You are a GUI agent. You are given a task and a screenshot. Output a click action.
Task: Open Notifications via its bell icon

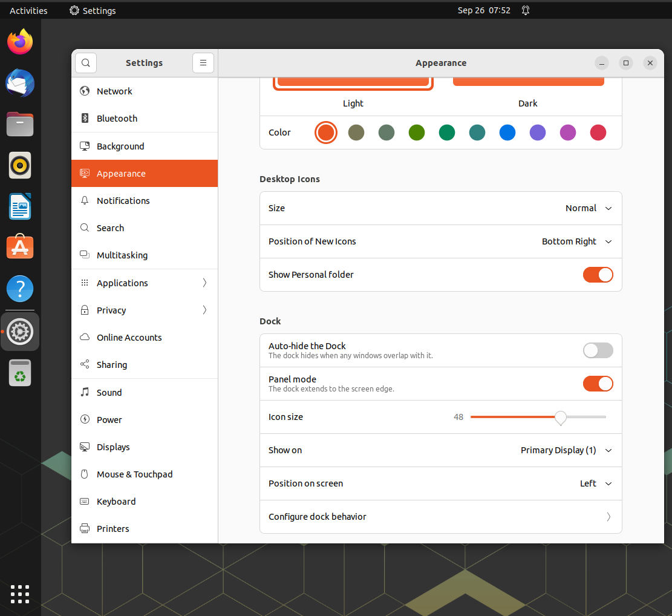tap(85, 200)
